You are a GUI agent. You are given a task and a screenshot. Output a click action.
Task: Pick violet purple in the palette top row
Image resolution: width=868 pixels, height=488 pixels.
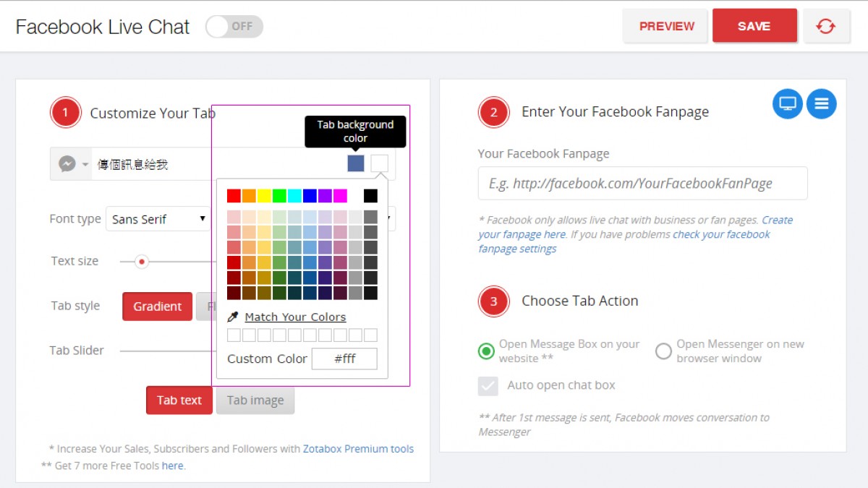(x=325, y=196)
